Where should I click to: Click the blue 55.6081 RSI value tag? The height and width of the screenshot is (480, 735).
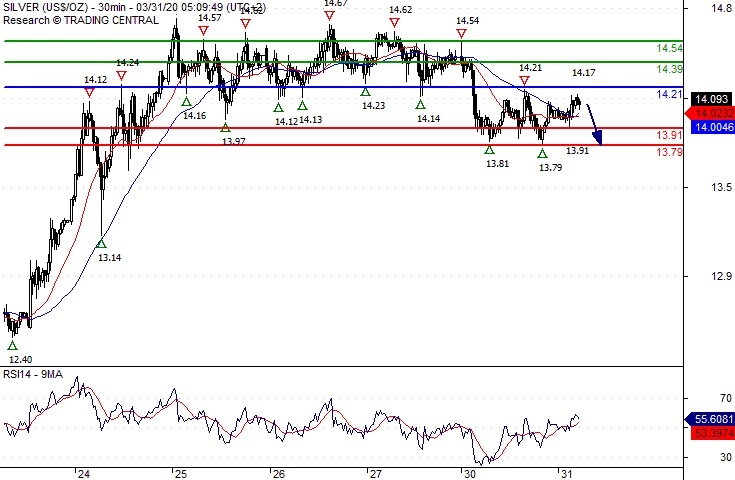coord(715,419)
